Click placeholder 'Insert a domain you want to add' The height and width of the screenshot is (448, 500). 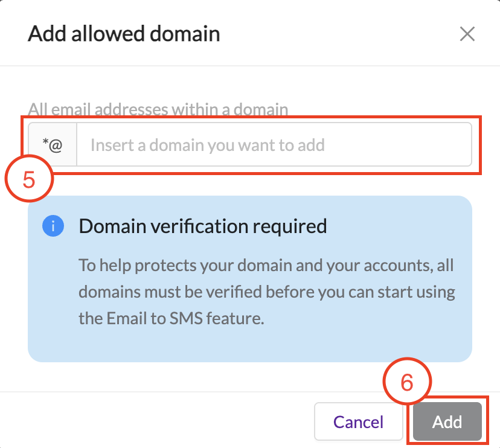[x=208, y=145]
